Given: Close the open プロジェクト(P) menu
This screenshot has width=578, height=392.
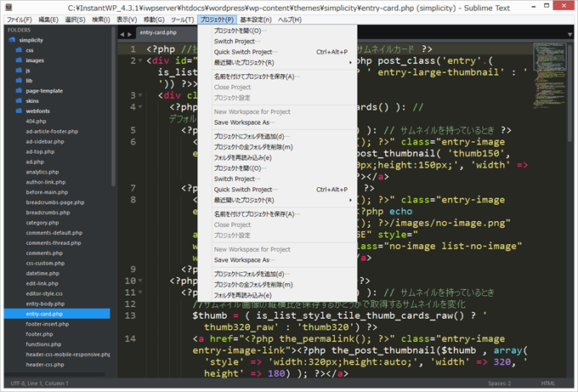Looking at the screenshot, I should 217,20.
